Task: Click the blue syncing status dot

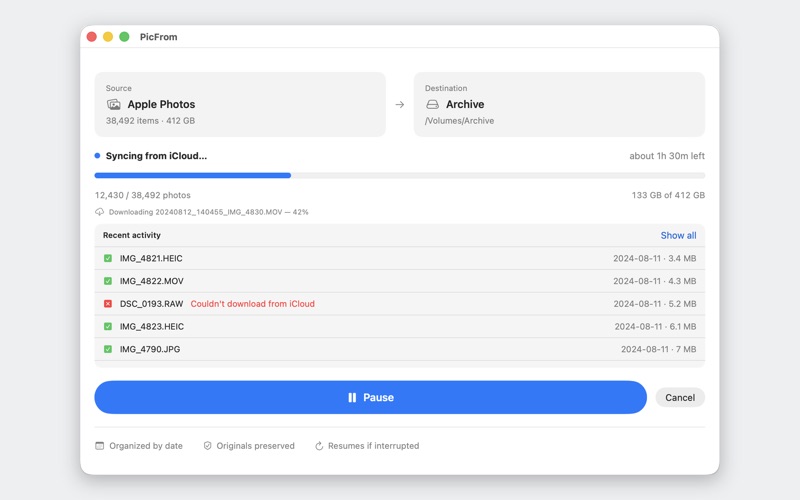Action: coord(97,156)
